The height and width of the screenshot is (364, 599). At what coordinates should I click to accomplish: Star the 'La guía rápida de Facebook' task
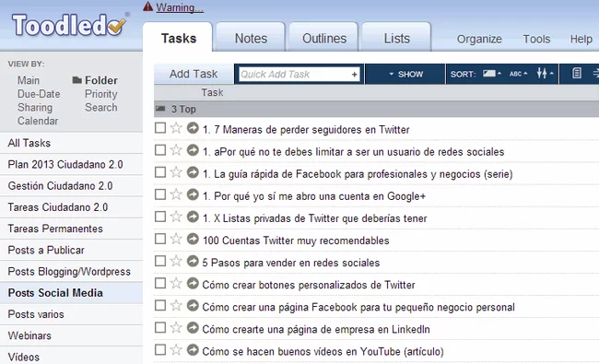pyautogui.click(x=176, y=172)
